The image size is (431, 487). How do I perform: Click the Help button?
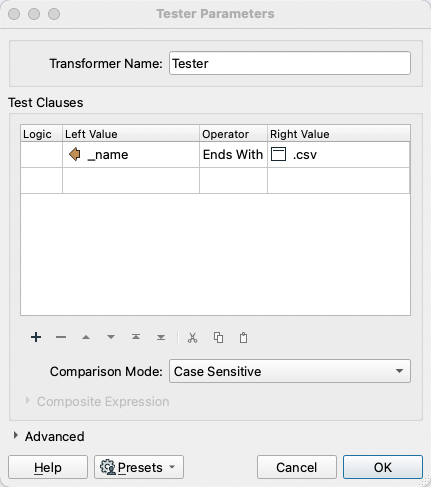48,467
